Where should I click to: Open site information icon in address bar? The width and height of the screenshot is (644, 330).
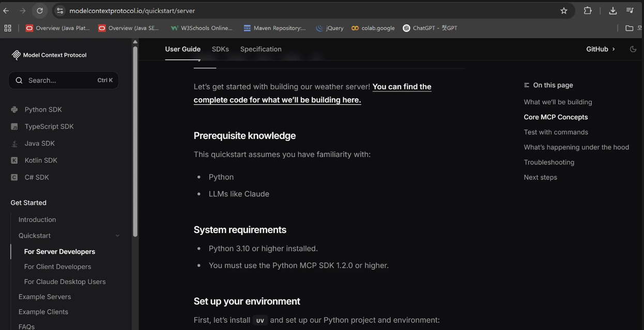tap(60, 10)
